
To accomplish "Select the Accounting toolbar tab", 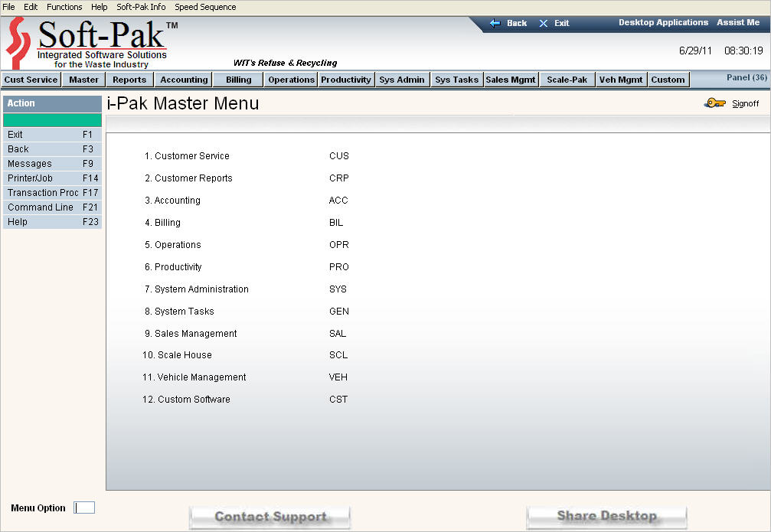I will [x=184, y=80].
